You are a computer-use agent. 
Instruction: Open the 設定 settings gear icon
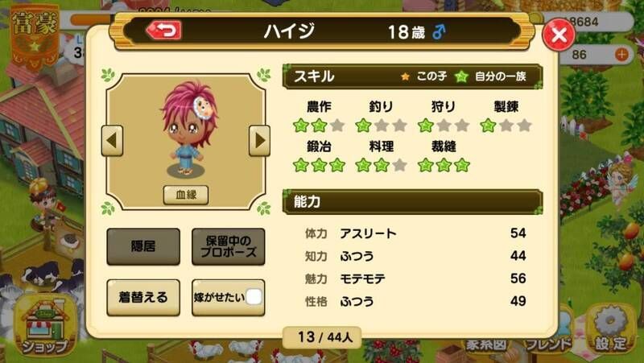611,330
